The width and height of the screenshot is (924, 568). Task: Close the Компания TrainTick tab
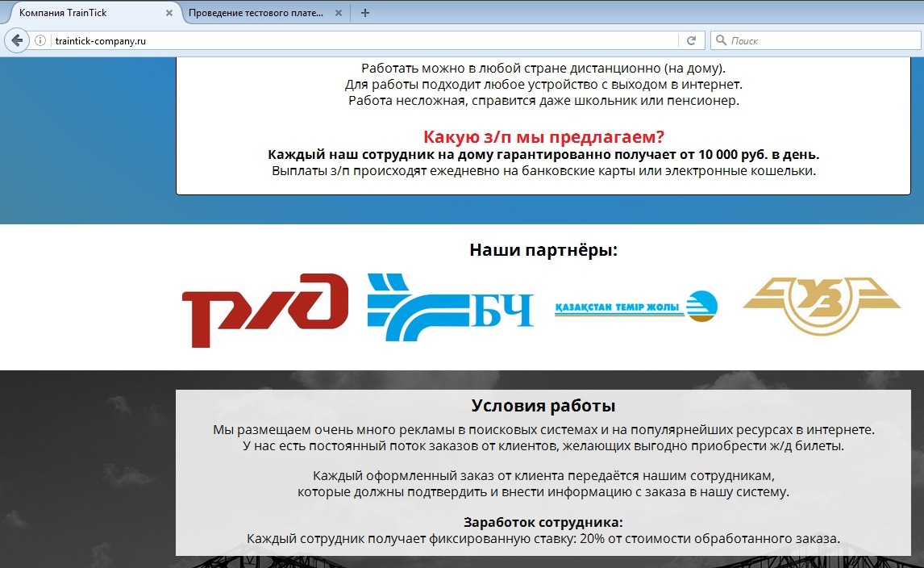click(x=169, y=14)
